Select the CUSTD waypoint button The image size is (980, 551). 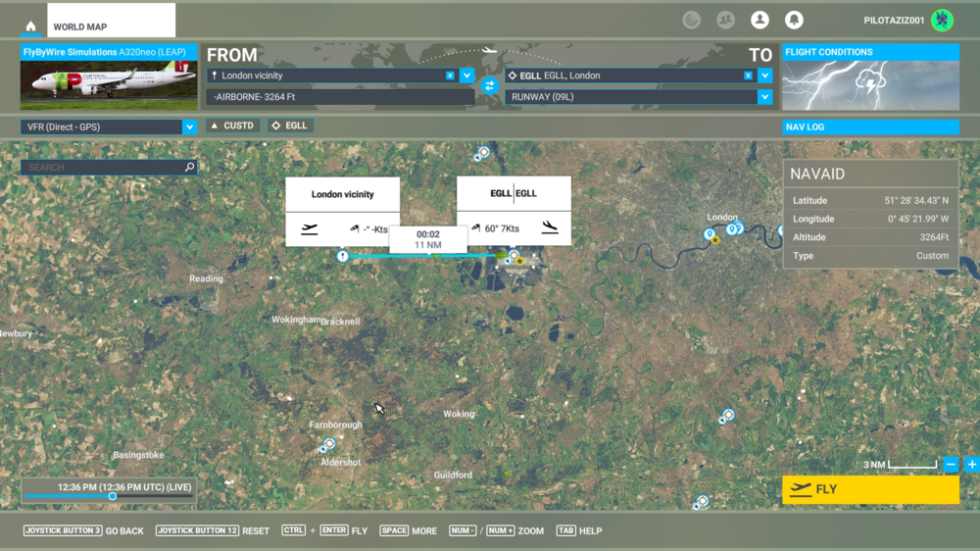pyautogui.click(x=233, y=125)
